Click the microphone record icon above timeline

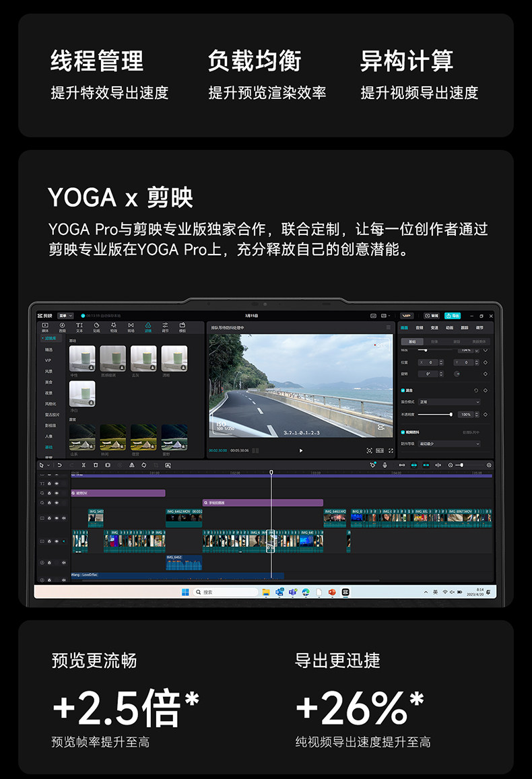click(385, 465)
